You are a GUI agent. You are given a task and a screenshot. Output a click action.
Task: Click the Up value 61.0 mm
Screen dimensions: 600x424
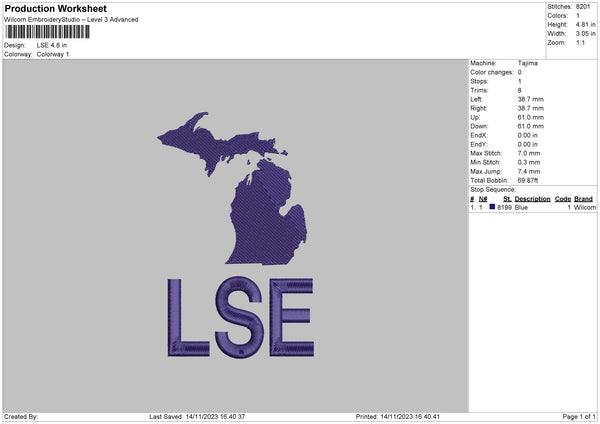point(530,117)
